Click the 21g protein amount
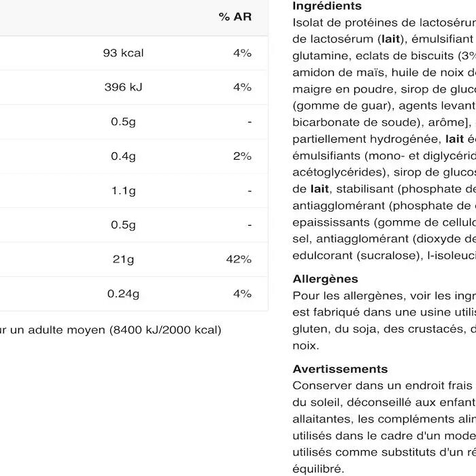The height and width of the screenshot is (476, 476). coord(124,259)
